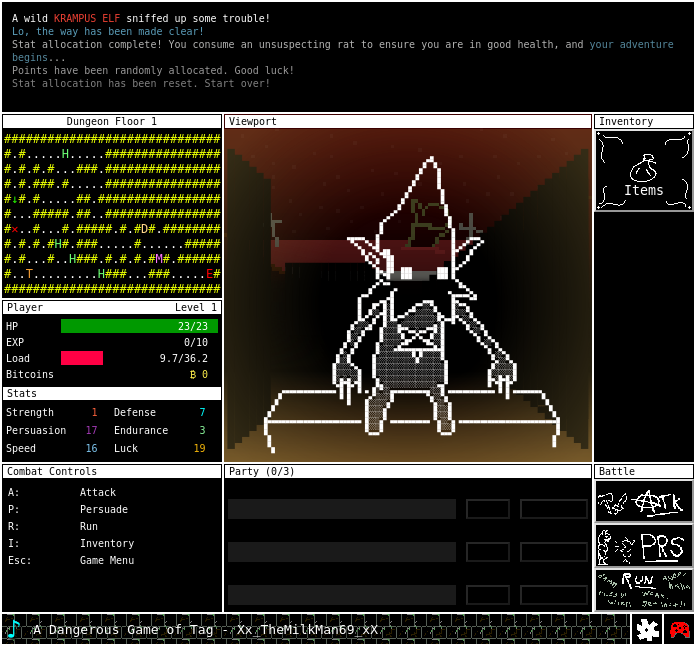Select the first empty party slot
Viewport: 696px width, 646px height.
341,509
